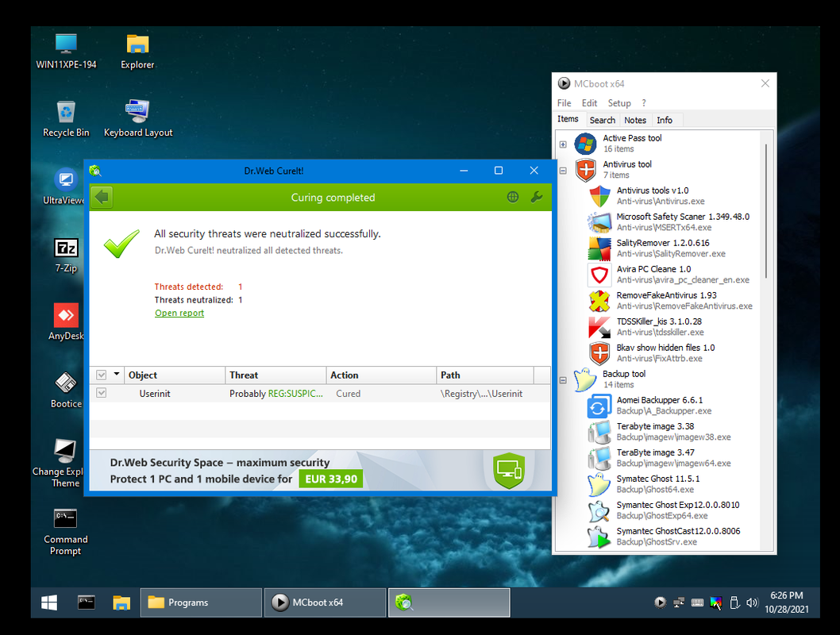Image resolution: width=840 pixels, height=635 pixels.
Task: Open the MCboot ? help menu
Action: click(x=644, y=103)
